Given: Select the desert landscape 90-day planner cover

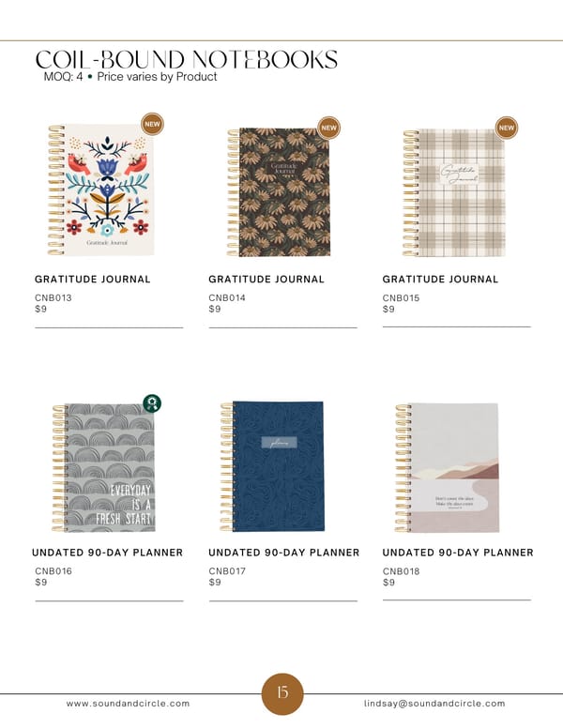Looking at the screenshot, I should click(447, 467).
